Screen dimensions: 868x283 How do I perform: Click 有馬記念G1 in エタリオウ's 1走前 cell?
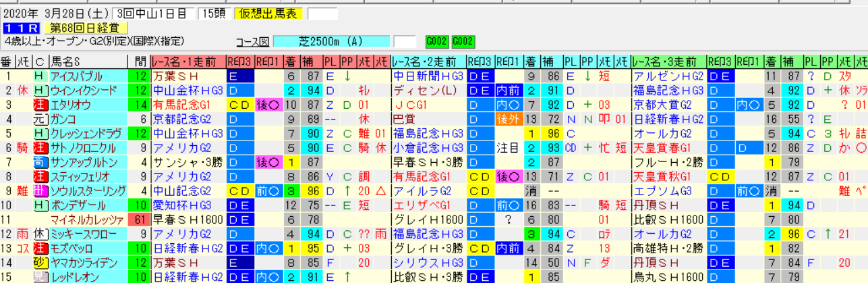click(181, 105)
